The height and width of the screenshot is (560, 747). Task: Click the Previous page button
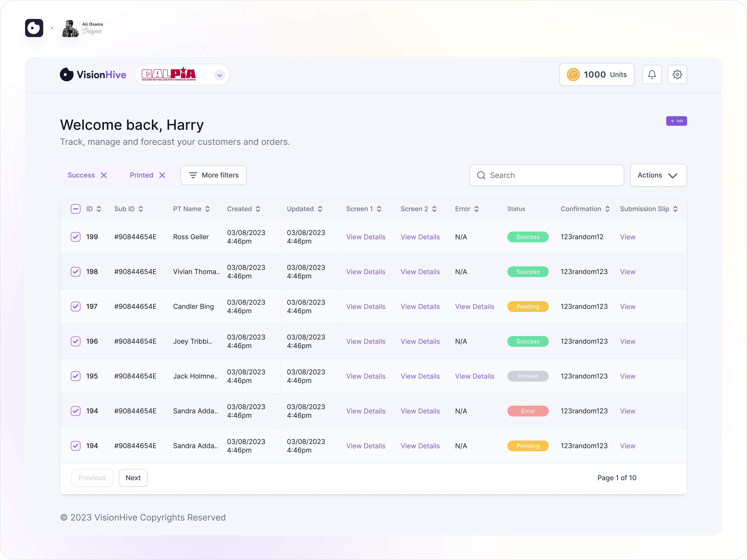coord(92,478)
